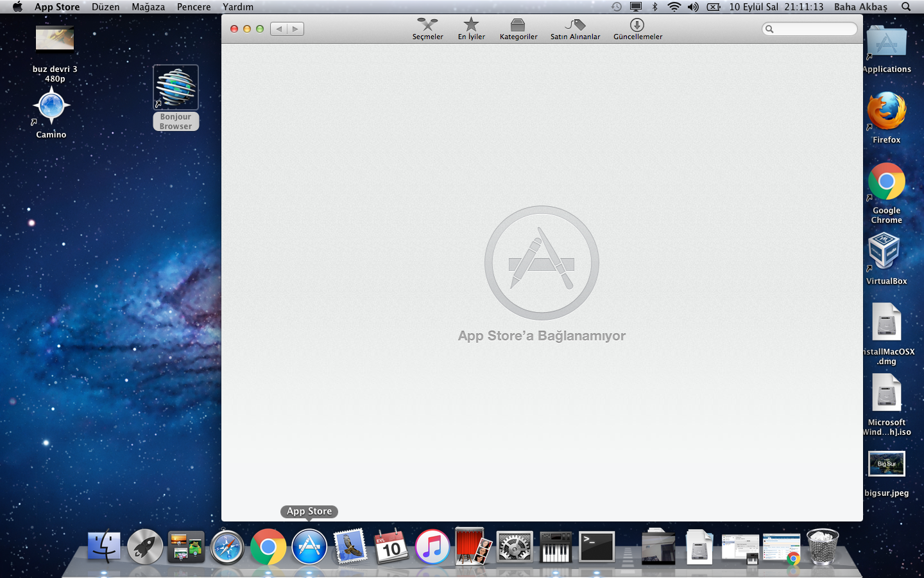Open Spotlight search magnifier in menu bar
The height and width of the screenshot is (578, 924).
click(x=906, y=7)
